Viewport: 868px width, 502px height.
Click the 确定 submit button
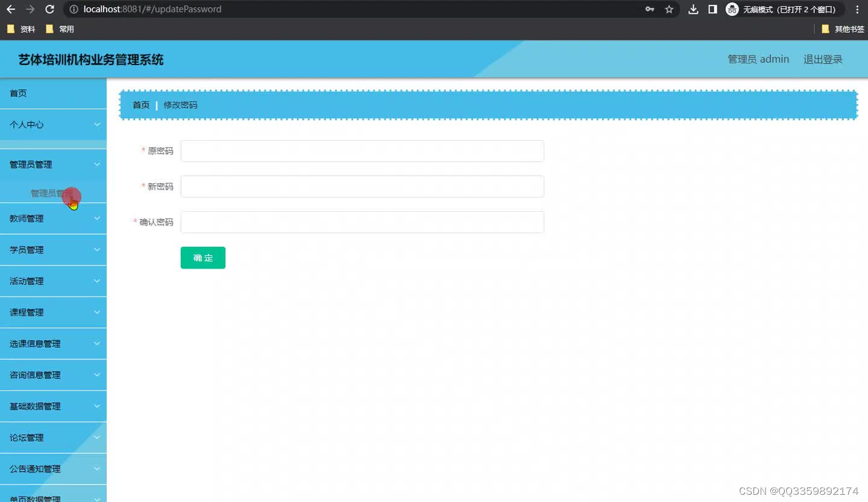(x=203, y=258)
